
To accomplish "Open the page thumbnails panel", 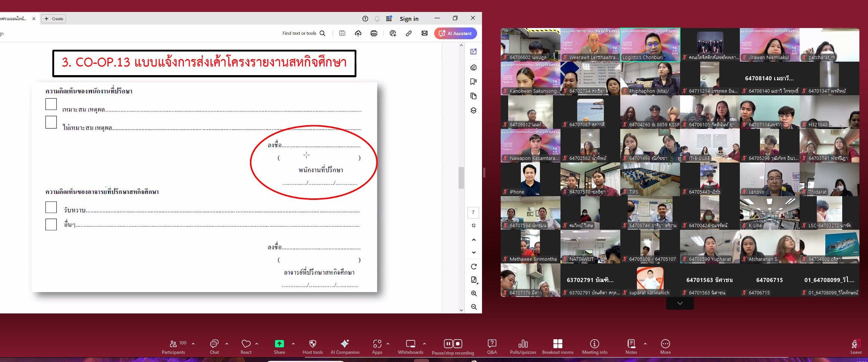I will [x=473, y=96].
